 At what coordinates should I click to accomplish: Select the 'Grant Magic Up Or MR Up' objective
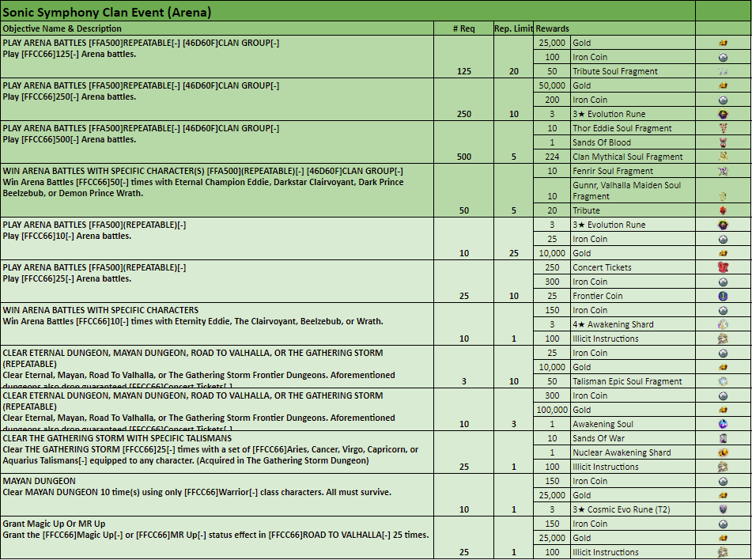coord(217,537)
